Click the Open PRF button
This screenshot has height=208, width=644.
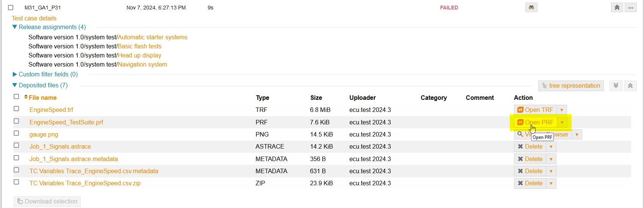coord(536,123)
